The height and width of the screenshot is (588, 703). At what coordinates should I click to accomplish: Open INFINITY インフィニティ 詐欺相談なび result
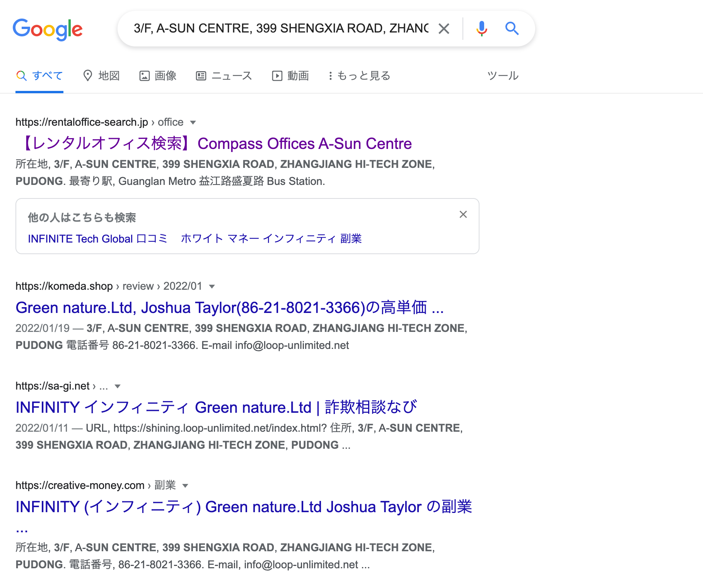pyautogui.click(x=217, y=407)
